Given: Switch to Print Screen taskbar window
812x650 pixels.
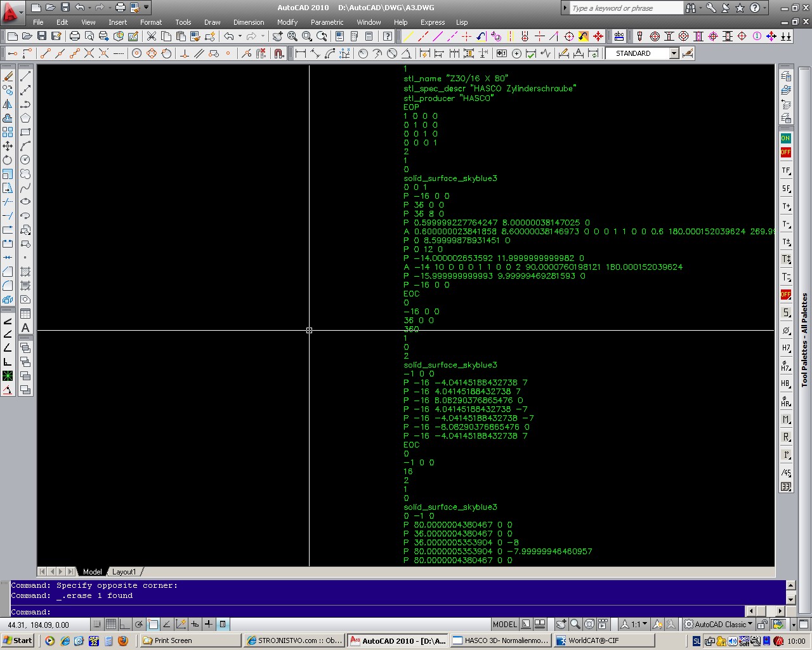Looking at the screenshot, I should point(190,640).
